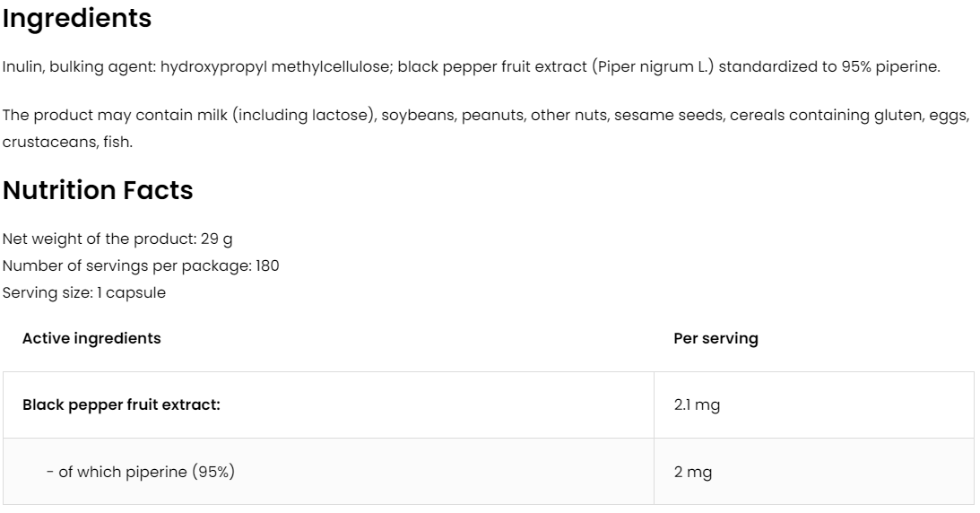Click the Nutrition Facts heading
The height and width of the screenshot is (513, 980).
tap(98, 190)
